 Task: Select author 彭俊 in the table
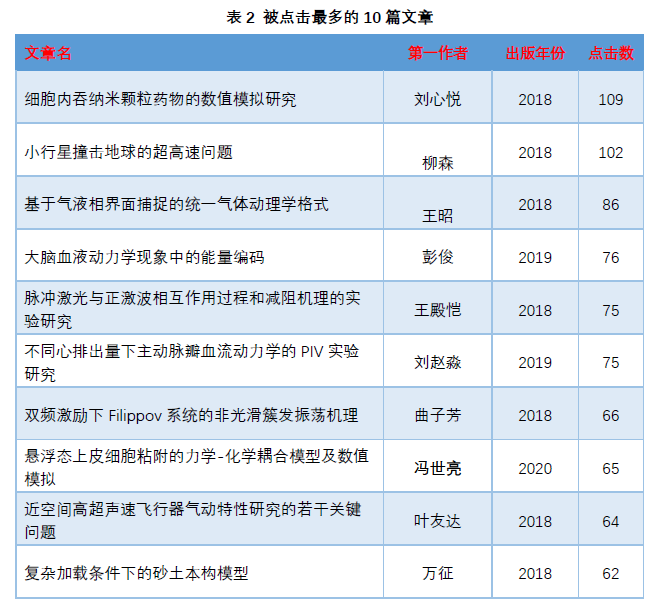click(437, 257)
